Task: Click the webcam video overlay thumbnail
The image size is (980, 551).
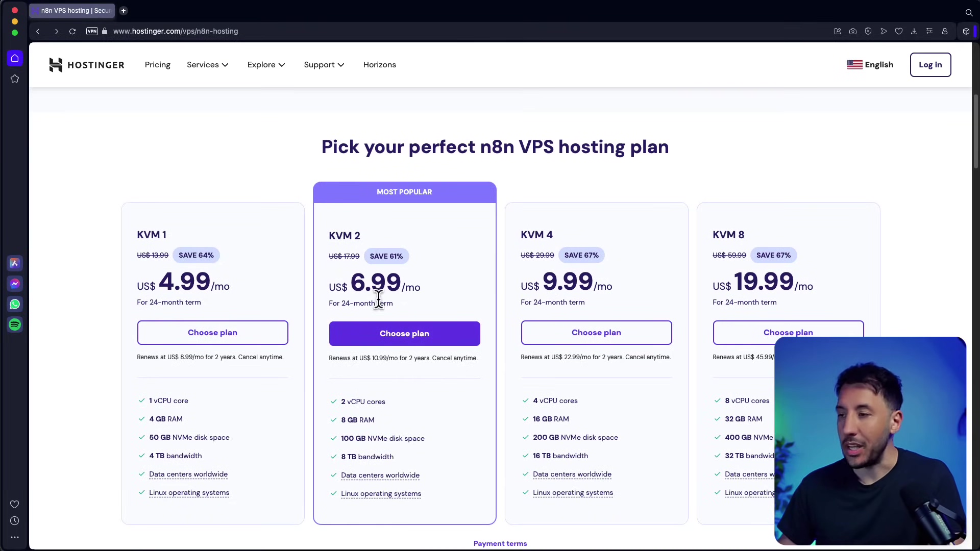Action: [870, 441]
